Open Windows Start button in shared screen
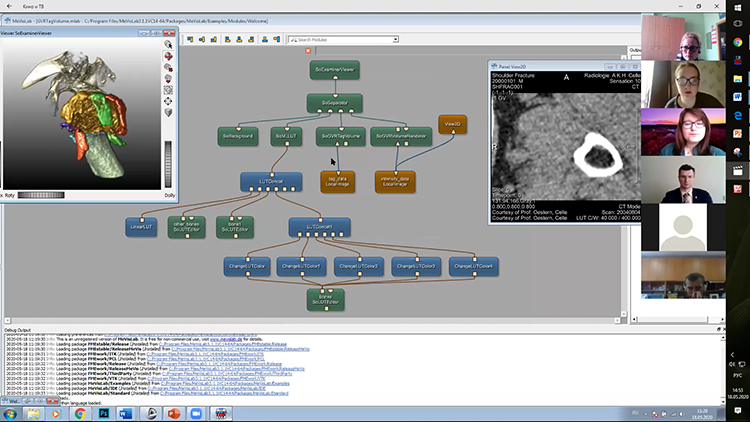Viewport: 750px width, 422px height. pos(10,414)
